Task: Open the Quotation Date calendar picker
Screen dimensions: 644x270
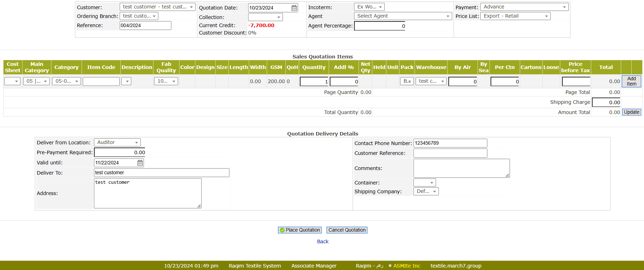Action: [294, 8]
